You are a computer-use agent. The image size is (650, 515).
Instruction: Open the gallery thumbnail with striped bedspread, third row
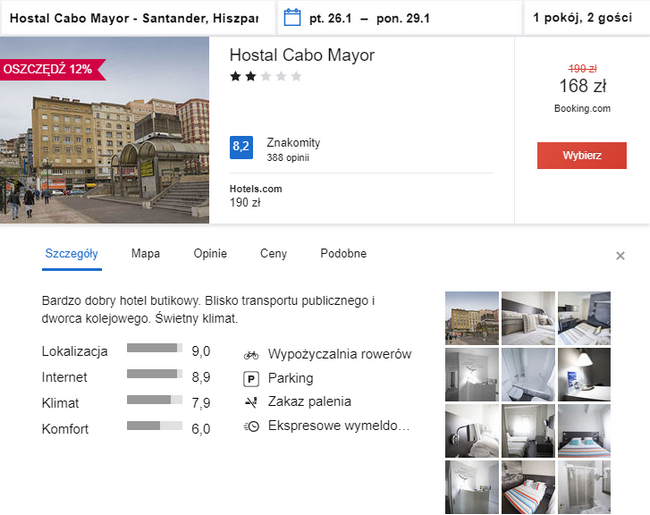(584, 431)
